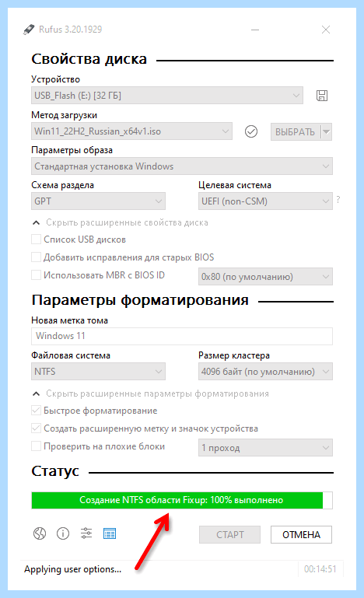Click the Файловая система label
The image size is (364, 598).
click(x=71, y=355)
